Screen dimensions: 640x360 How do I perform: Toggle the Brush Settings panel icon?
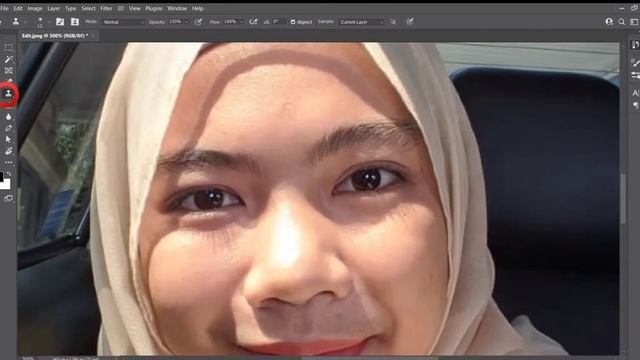[x=60, y=22]
